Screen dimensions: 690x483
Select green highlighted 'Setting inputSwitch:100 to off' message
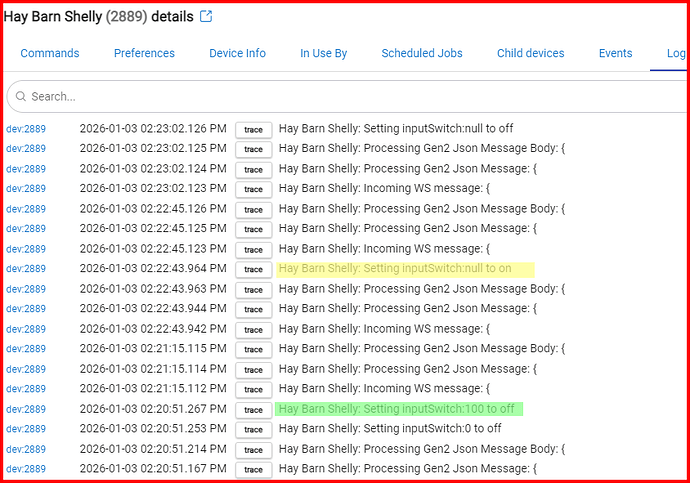[x=396, y=409]
